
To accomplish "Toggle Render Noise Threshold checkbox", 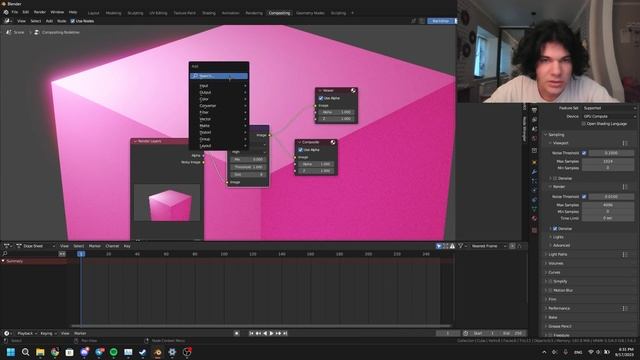I will coord(584,197).
